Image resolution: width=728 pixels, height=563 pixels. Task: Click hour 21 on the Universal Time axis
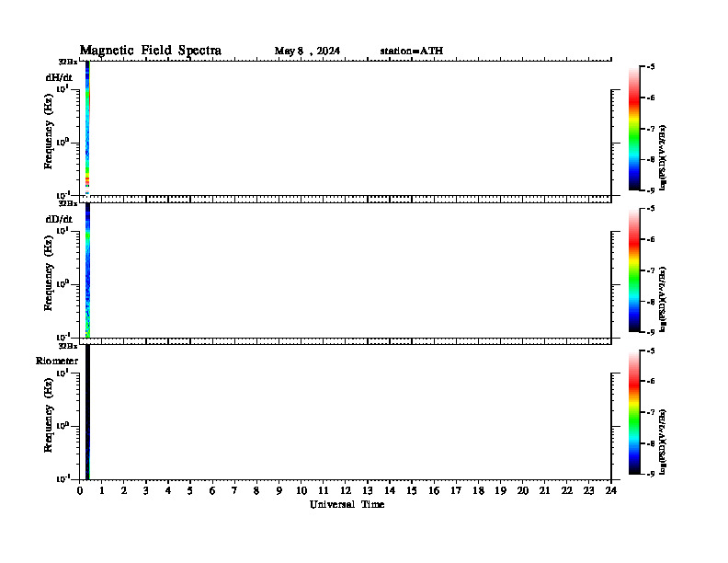544,490
